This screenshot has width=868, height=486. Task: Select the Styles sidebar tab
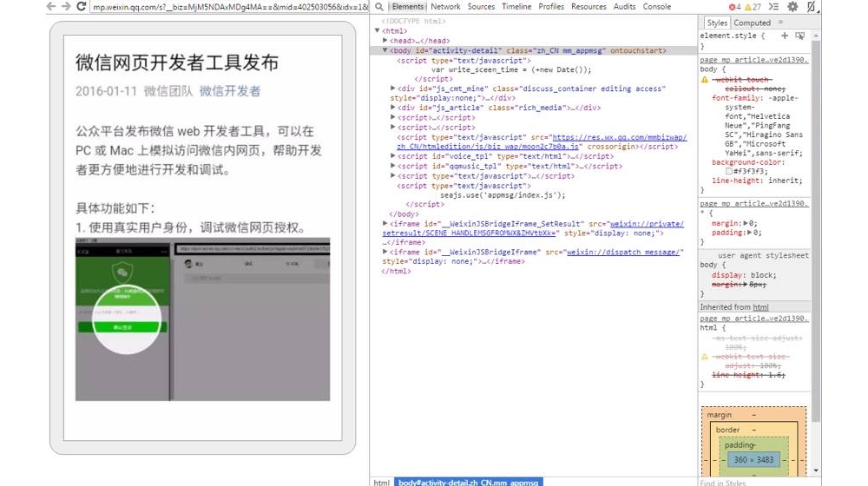click(x=716, y=23)
